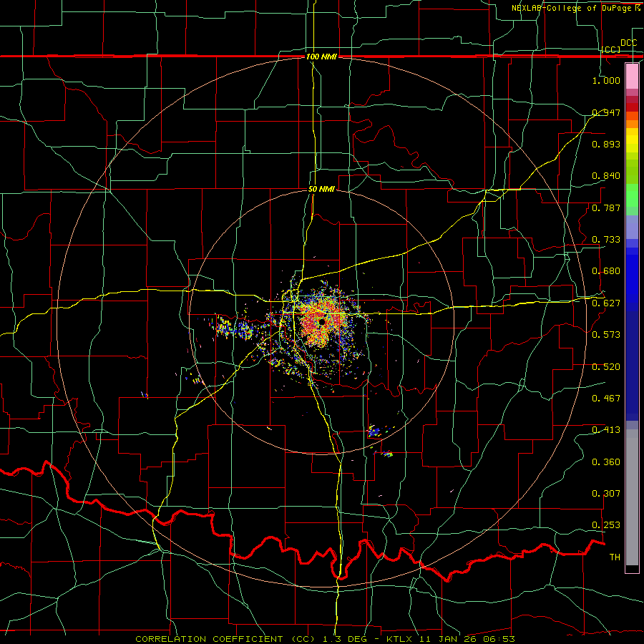Click the KTLX station identifier in the caption
The image size is (644, 644).
pos(401,639)
